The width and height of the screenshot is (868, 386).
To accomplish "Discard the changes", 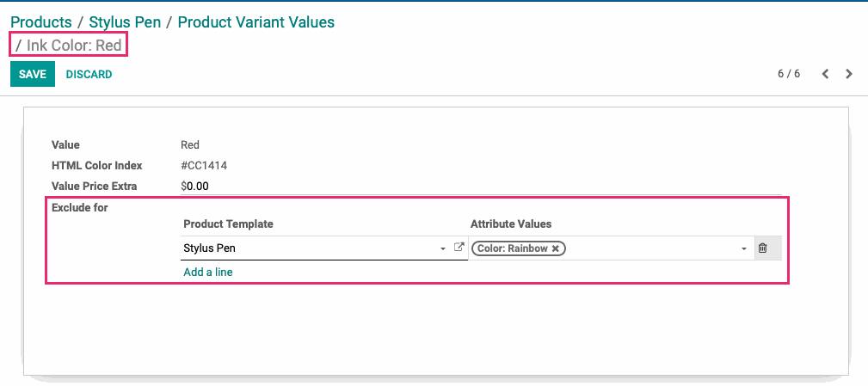I will [x=89, y=74].
